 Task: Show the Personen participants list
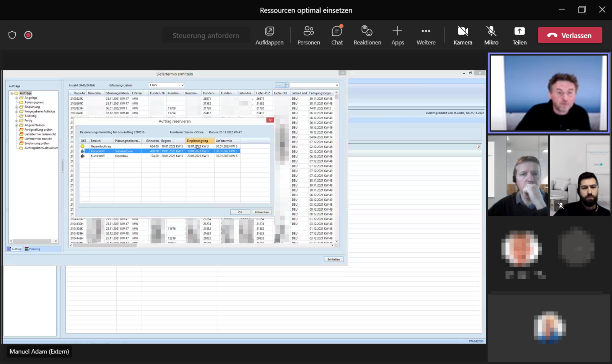[308, 35]
